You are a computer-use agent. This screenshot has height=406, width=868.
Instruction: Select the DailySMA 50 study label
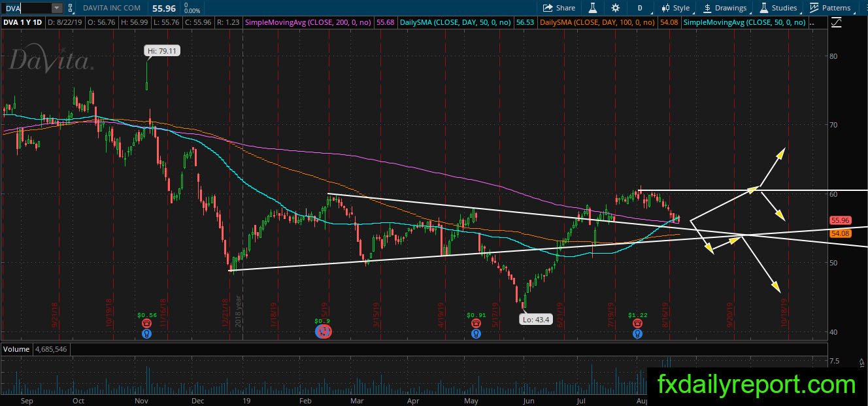(x=455, y=22)
